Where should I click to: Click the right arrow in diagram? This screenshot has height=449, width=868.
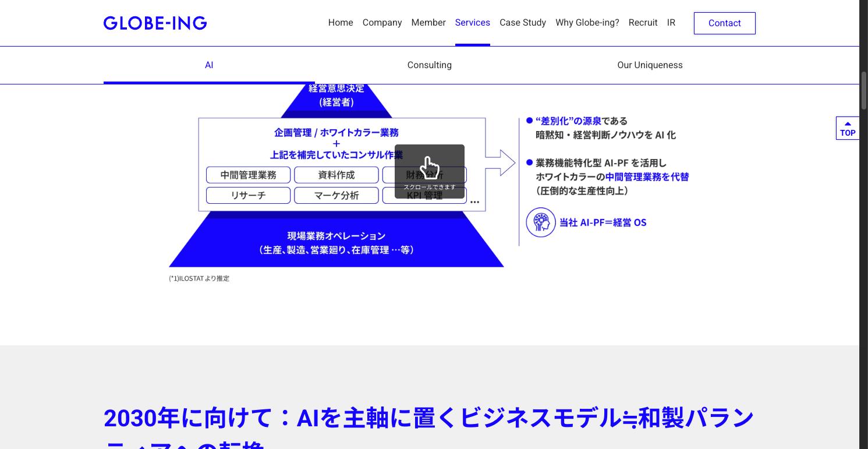coord(501,162)
